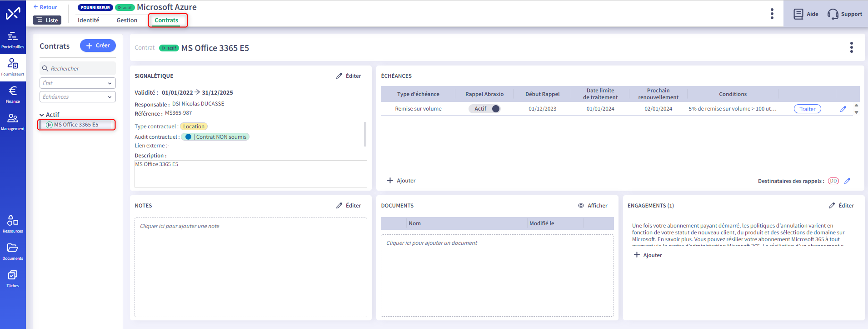Click the Conditions column header
This screenshot has height=329, width=868.
coord(733,94)
